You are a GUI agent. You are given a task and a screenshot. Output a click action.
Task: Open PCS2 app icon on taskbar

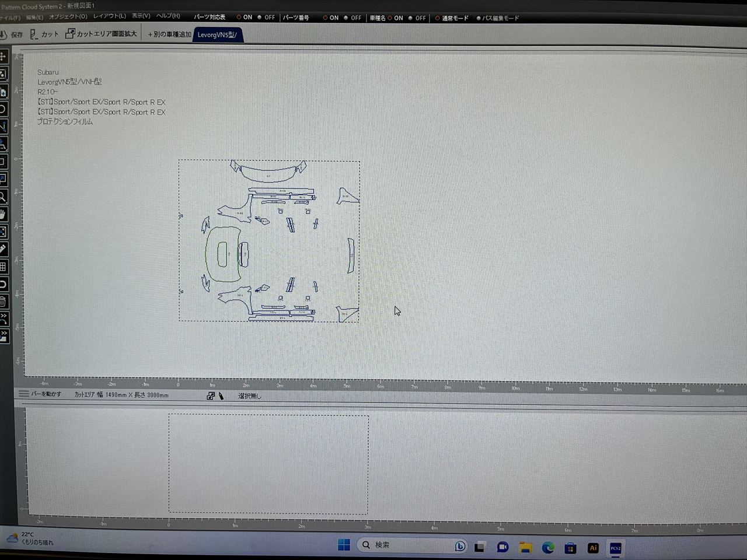pos(615,548)
